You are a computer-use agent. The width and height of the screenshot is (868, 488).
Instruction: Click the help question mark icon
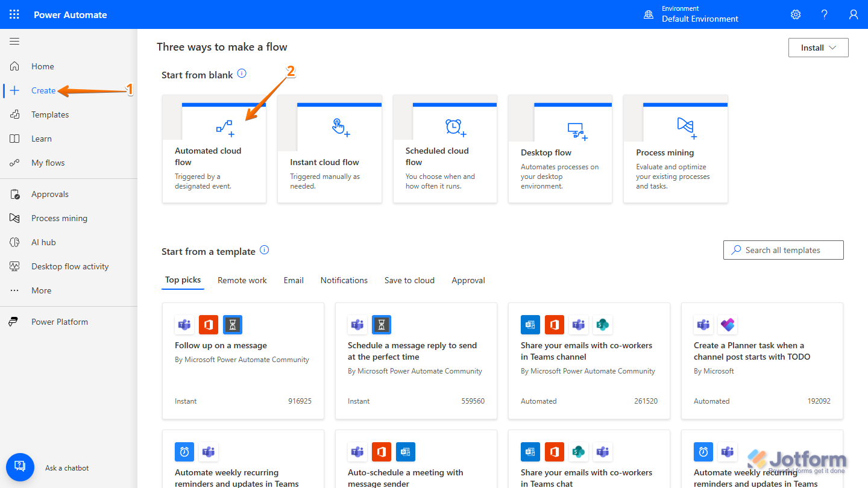coord(824,14)
